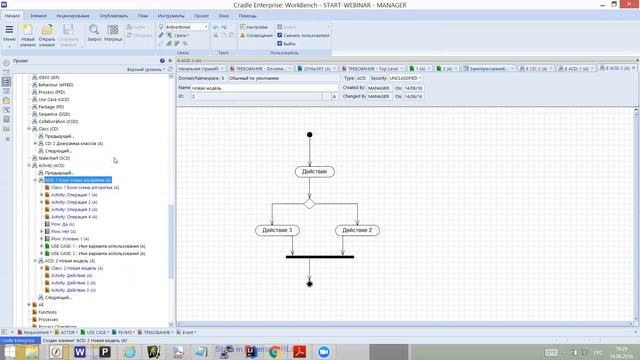Close the E ACD: 2 (A) tab

634,68
